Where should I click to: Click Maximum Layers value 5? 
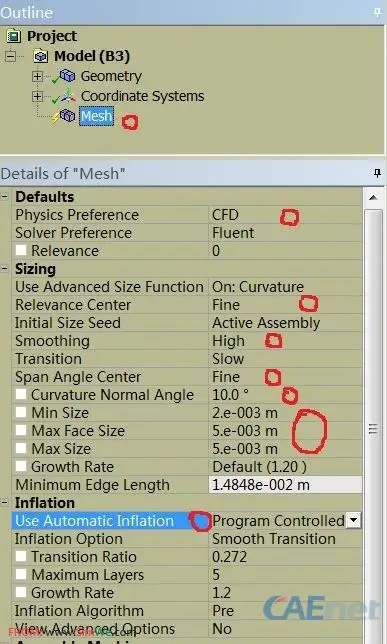click(x=216, y=575)
